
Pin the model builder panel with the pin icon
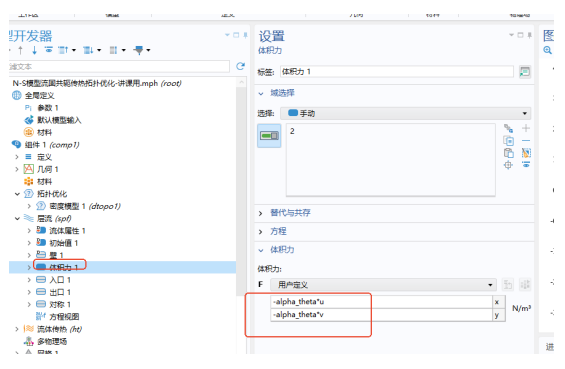tap(245, 35)
